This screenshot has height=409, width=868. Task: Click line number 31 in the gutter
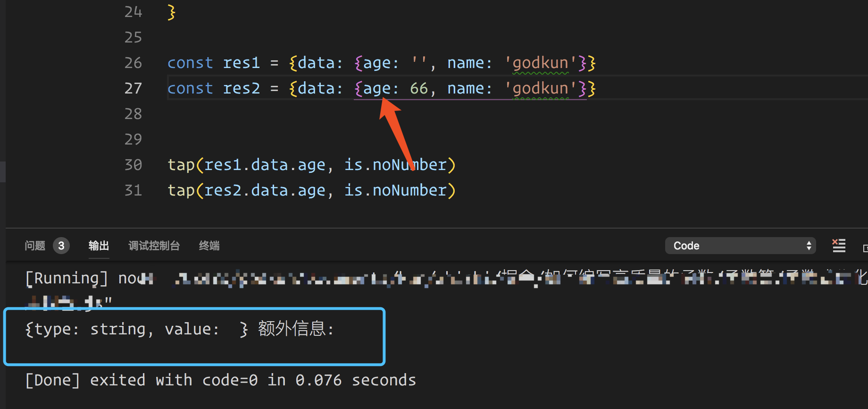click(x=133, y=190)
